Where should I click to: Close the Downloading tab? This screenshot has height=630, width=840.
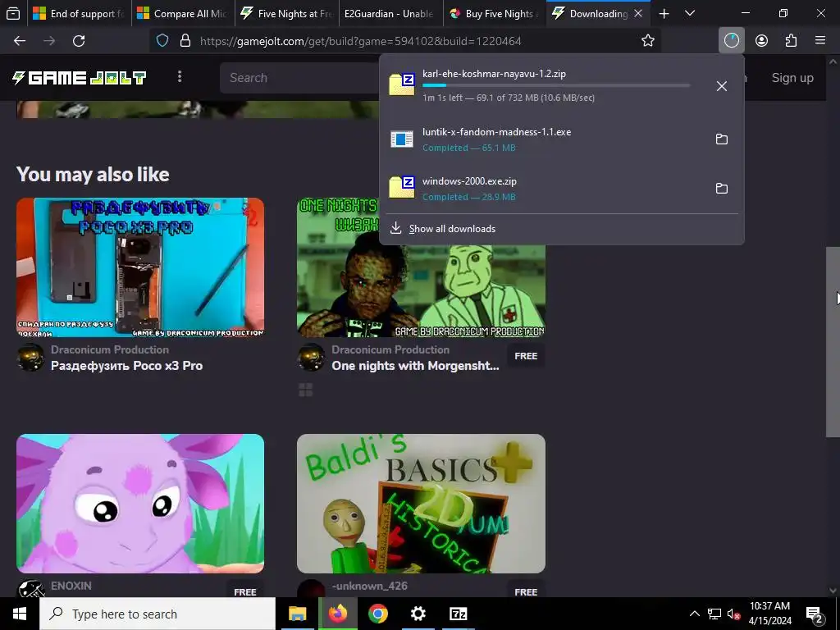tap(638, 13)
